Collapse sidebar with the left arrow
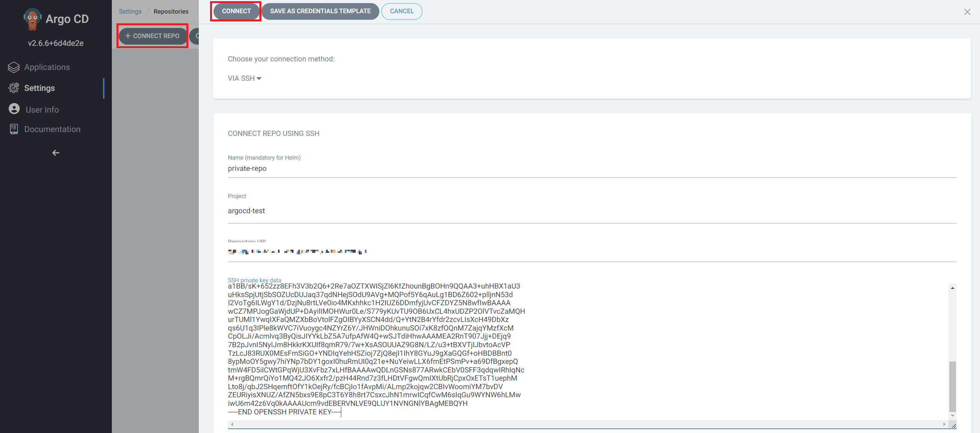The width and height of the screenshot is (980, 433). pyautogui.click(x=56, y=153)
